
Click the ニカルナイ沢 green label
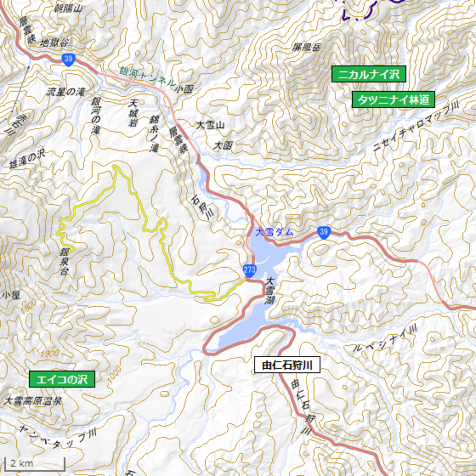368,74
